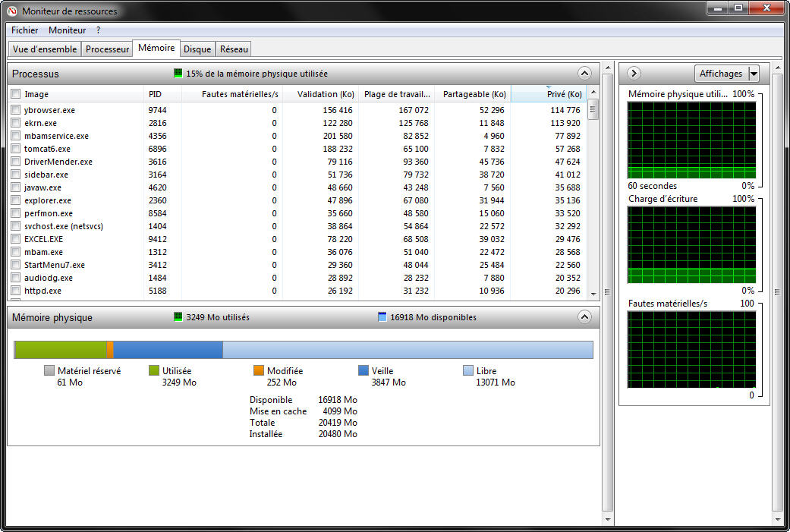Select the Mémoire tab
This screenshot has width=790, height=532.
156,48
